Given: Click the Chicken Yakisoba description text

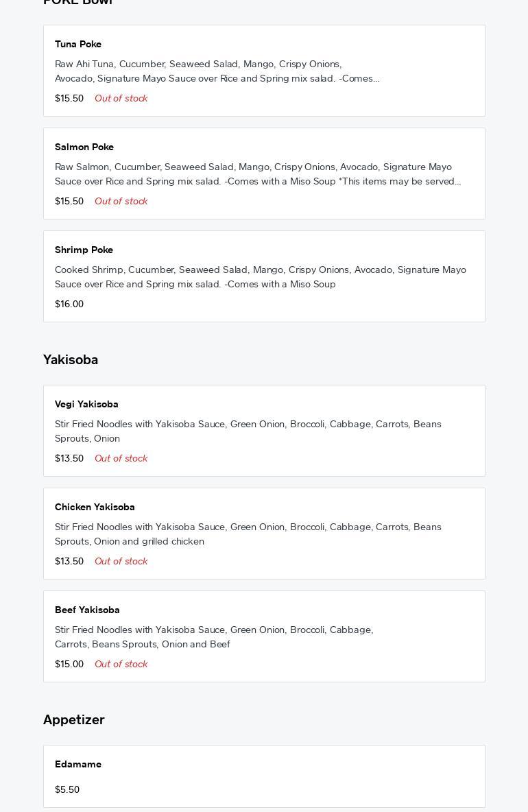Looking at the screenshot, I should pos(248,534).
